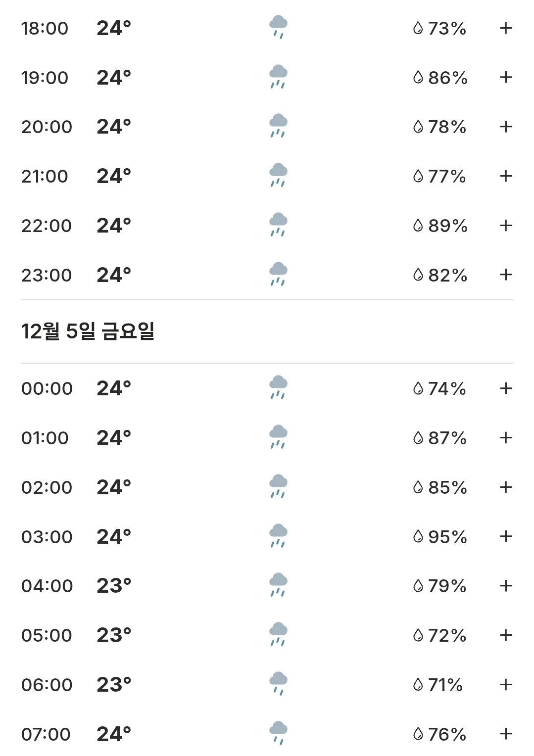Screen dimensions: 534x756
Task: Click the 89% precipitation value
Action: click(x=448, y=226)
